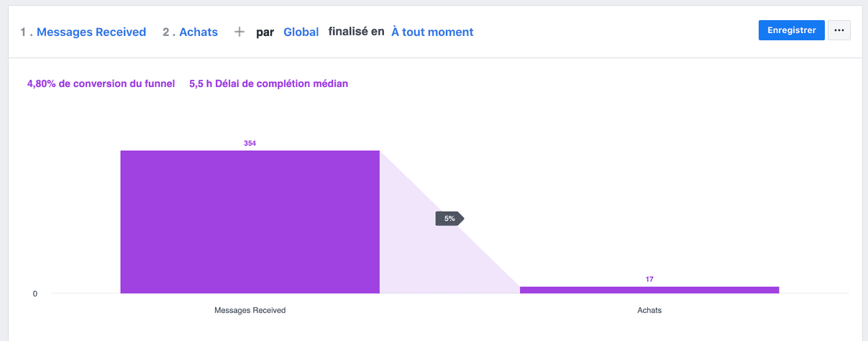This screenshot has height=341, width=868.
Task: Click the 354 value label above bar
Action: [x=250, y=143]
